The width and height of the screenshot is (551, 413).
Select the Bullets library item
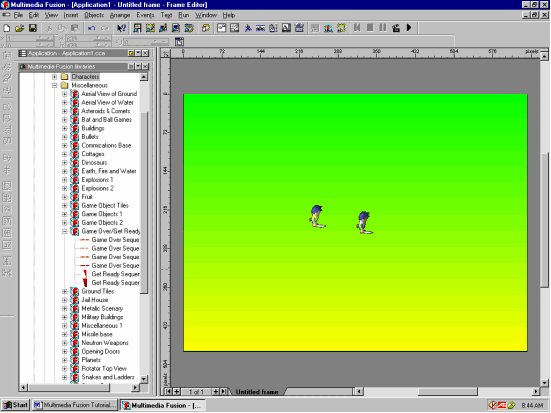click(90, 137)
